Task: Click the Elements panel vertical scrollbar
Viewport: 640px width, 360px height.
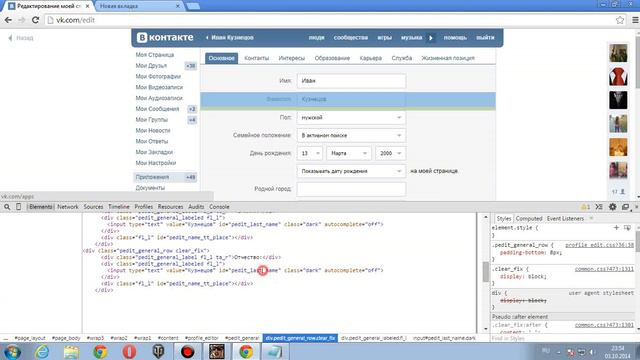Action: coord(485,271)
